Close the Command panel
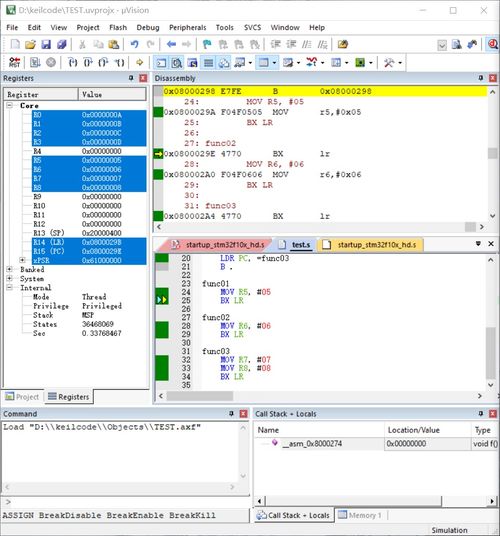The image size is (500, 536). [244, 414]
